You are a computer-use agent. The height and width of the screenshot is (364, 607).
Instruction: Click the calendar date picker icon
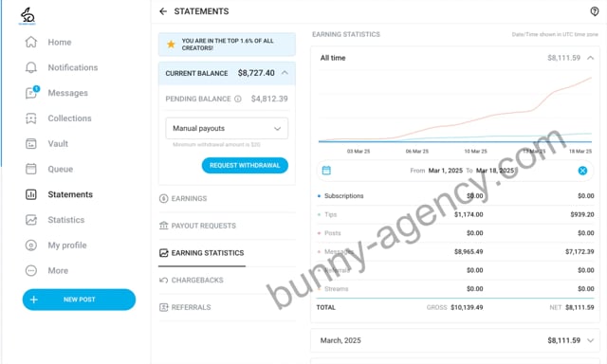326,171
